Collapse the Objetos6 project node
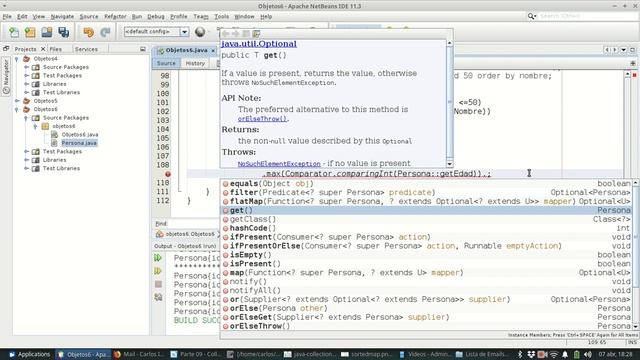Viewport: 640px width, 360px height. tap(17, 109)
